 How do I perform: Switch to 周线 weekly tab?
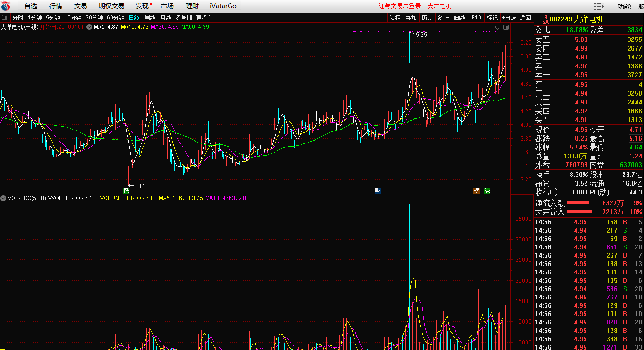click(x=150, y=18)
